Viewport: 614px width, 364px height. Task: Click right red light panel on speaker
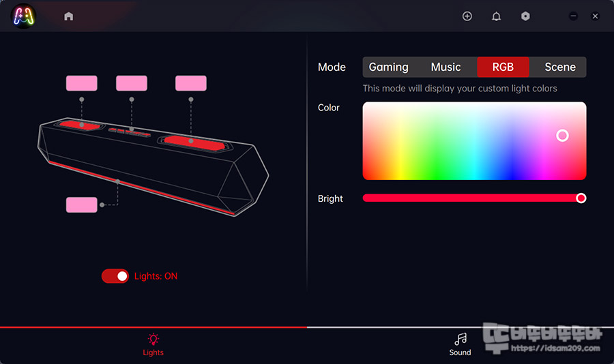click(195, 143)
